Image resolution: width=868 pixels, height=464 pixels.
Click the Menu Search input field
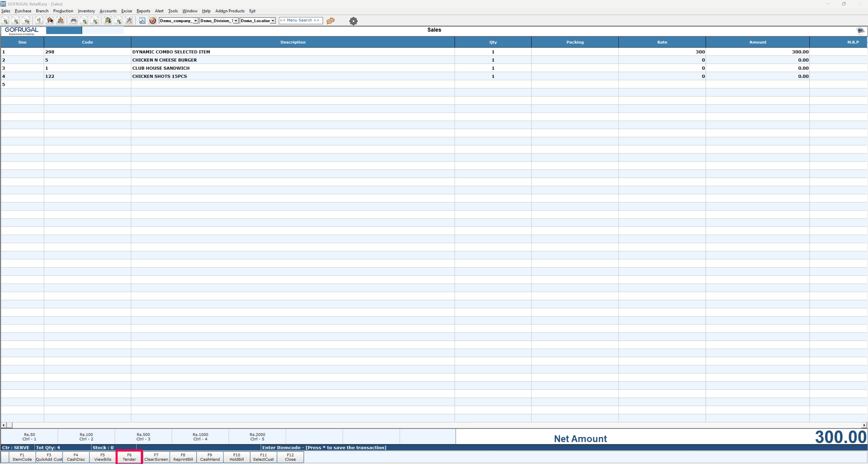click(x=300, y=20)
